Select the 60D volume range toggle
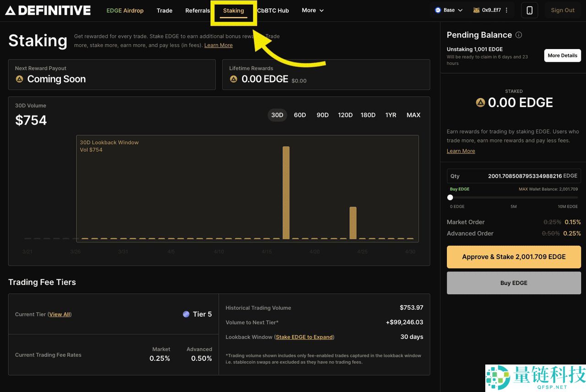Screen dimensions: 586x392 (300, 115)
